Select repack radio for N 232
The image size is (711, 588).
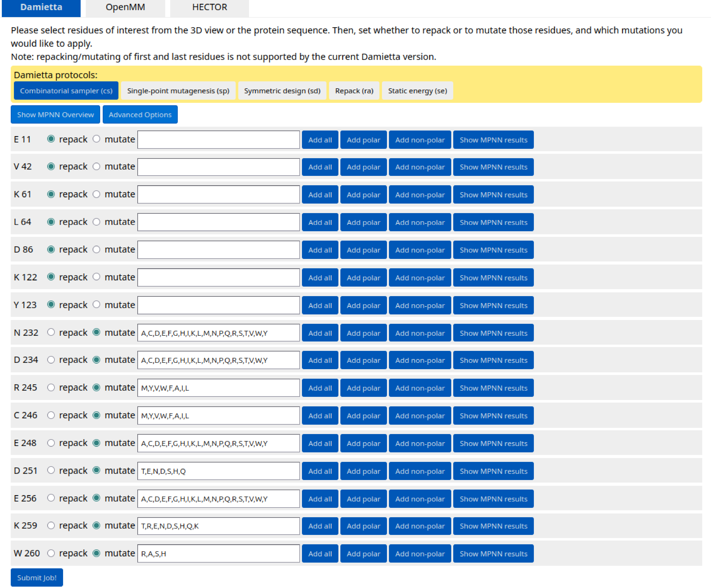[x=51, y=332]
